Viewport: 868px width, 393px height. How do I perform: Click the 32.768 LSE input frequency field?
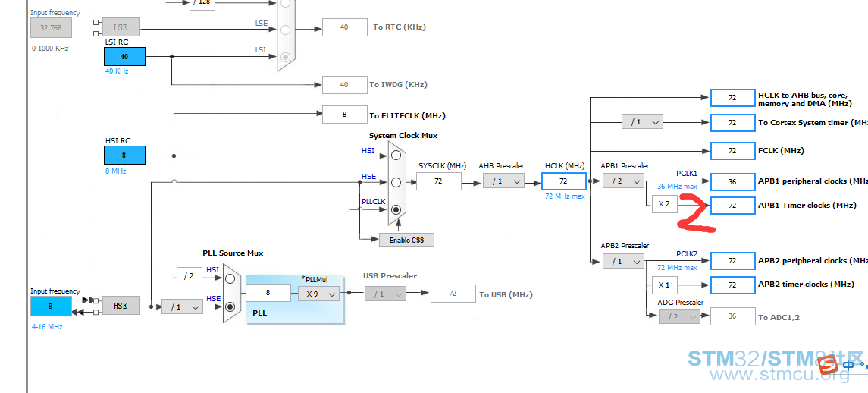51,27
